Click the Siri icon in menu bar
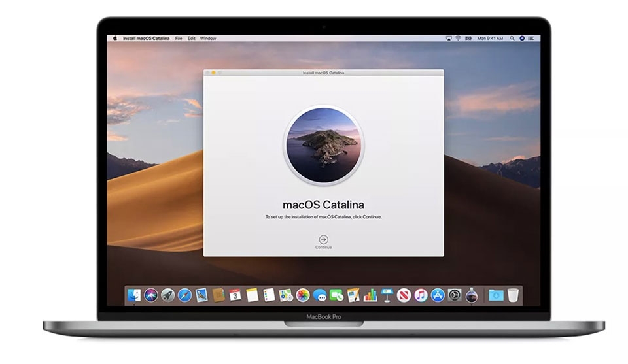 click(x=522, y=39)
